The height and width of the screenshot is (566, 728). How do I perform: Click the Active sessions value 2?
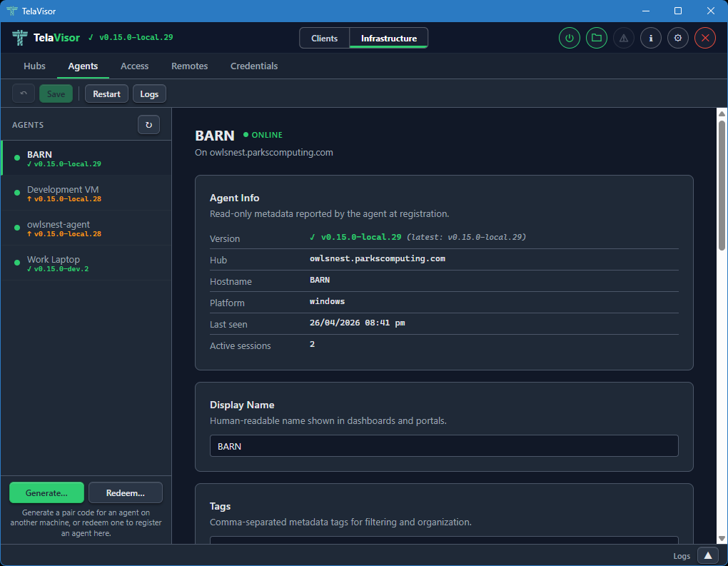[312, 344]
